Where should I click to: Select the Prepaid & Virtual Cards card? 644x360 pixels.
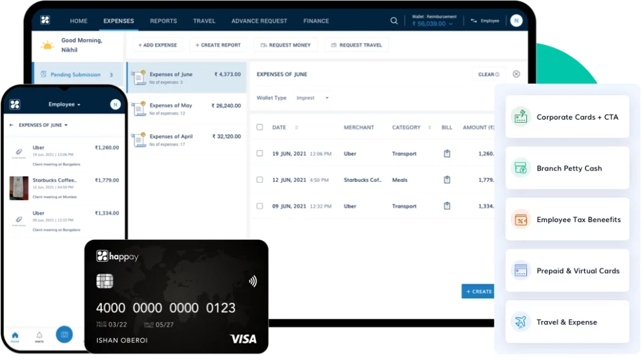click(567, 271)
